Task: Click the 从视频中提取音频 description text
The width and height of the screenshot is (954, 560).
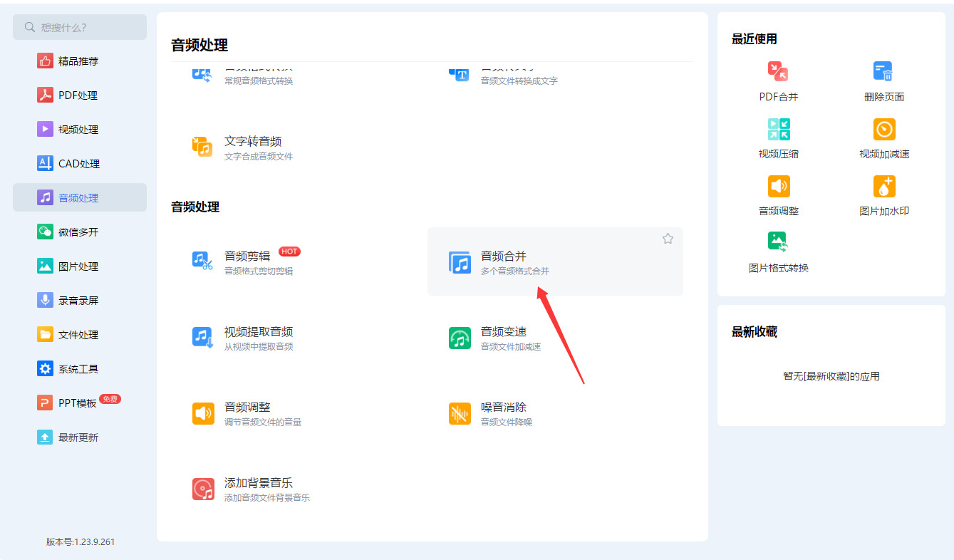Action: [x=259, y=347]
